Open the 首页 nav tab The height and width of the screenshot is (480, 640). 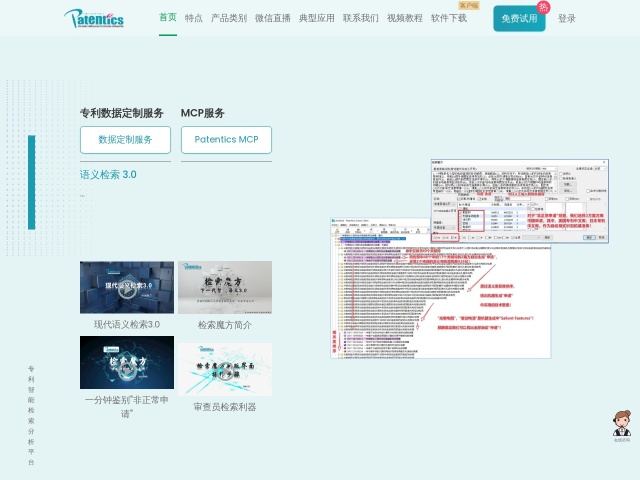[x=168, y=18]
